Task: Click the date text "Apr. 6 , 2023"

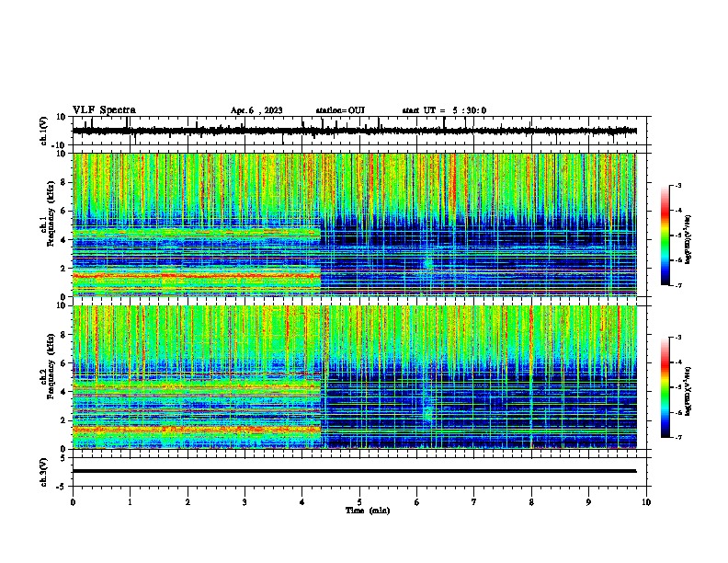Action: click(x=256, y=110)
